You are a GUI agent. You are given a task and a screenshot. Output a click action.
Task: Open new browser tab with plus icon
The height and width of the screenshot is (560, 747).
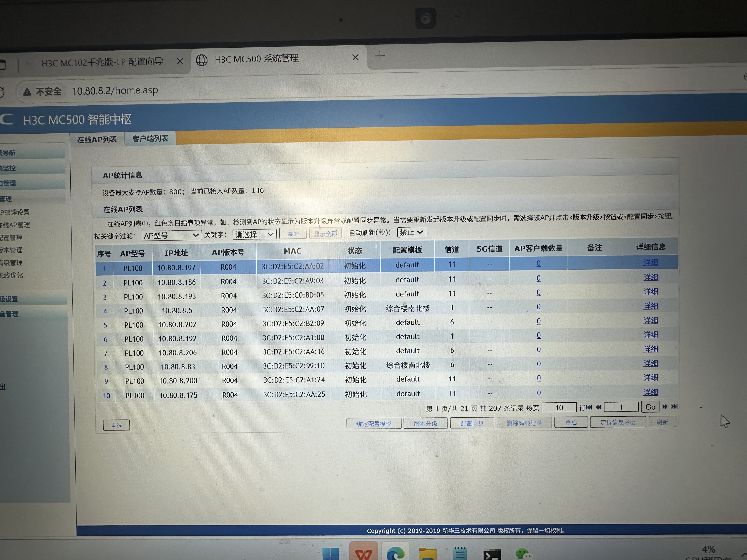click(380, 56)
